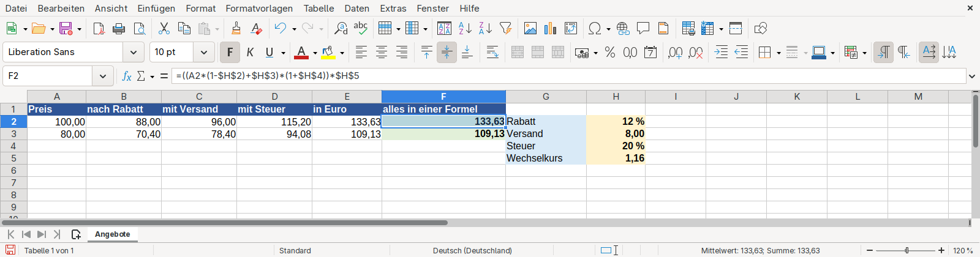Open the currency format dropdown arrow
Viewport: 980px width, 257px height.
(596, 53)
